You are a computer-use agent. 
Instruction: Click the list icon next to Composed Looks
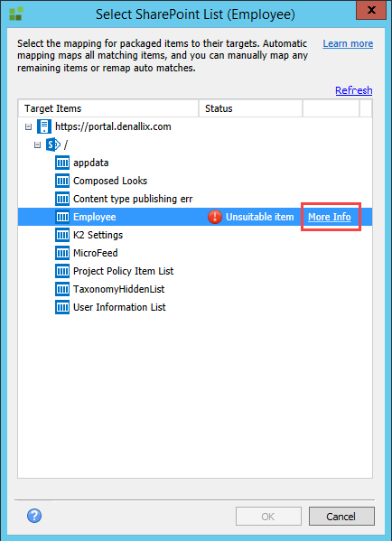62,181
